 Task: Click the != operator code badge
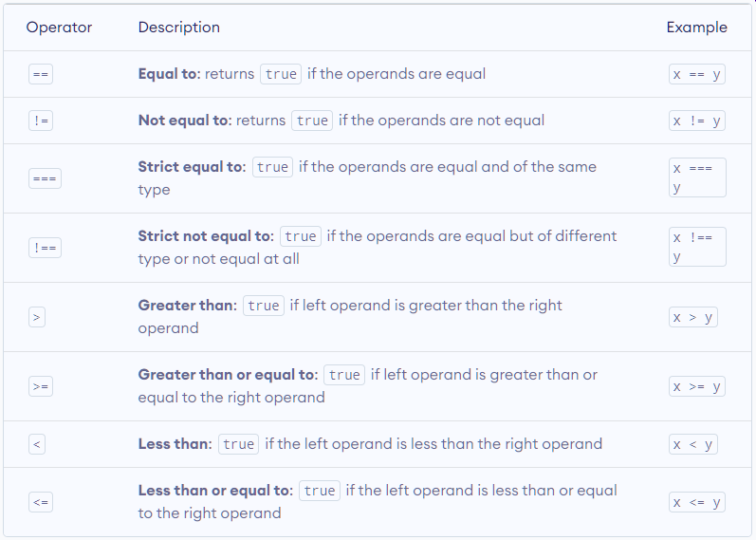[41, 121]
